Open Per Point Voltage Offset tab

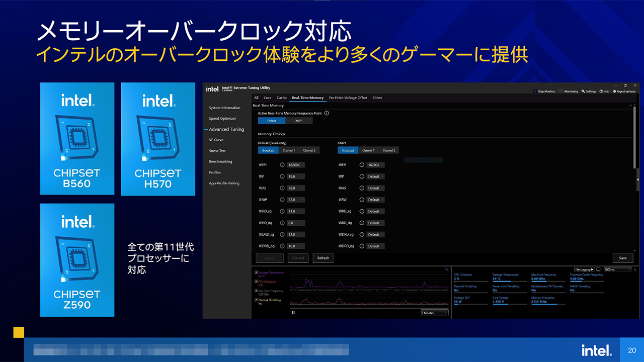348,98
